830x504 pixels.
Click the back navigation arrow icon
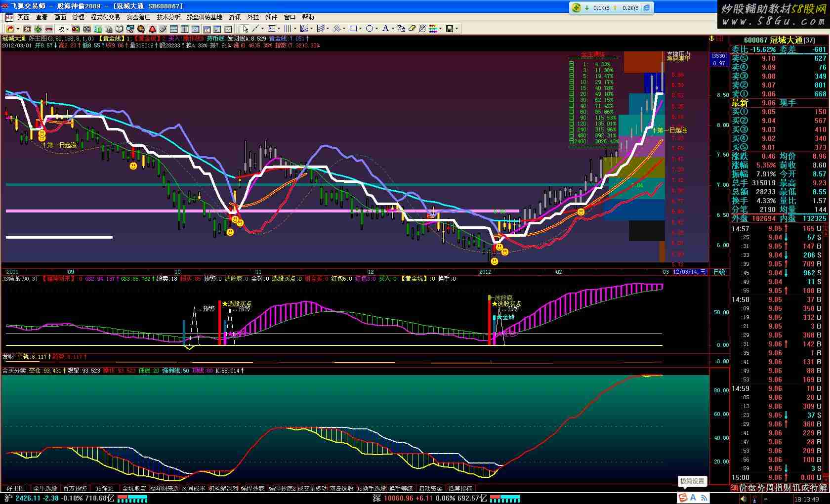(x=10, y=29)
